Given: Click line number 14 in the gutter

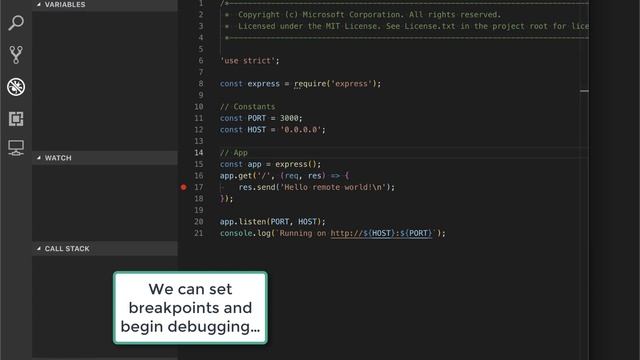Looking at the screenshot, I should click(x=198, y=153).
